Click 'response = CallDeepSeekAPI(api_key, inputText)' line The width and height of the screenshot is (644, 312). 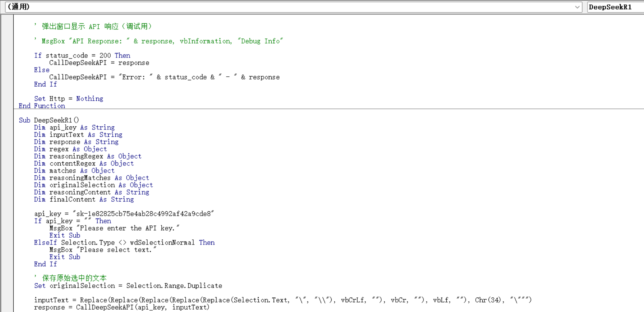click(122, 307)
